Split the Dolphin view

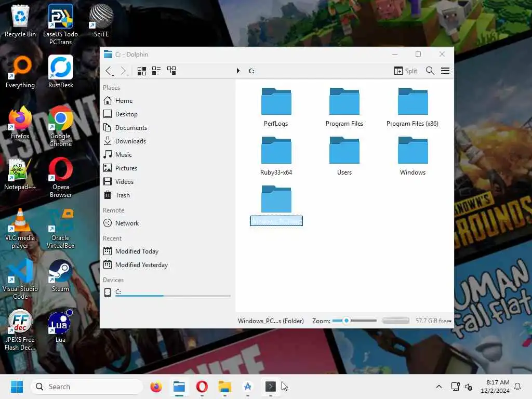point(405,71)
